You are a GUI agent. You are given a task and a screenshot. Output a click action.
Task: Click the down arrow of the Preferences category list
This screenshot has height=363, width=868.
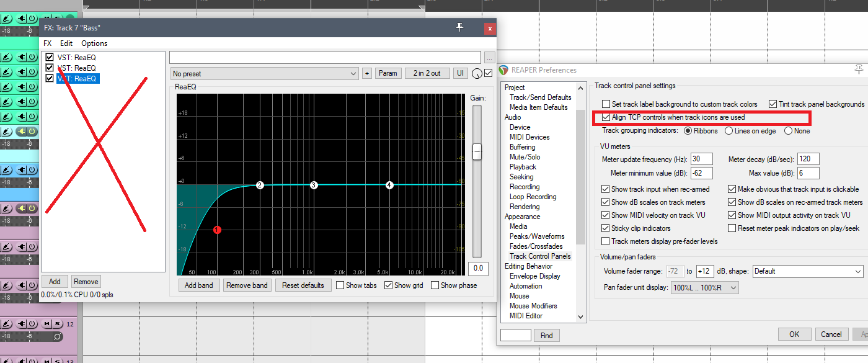point(581,316)
